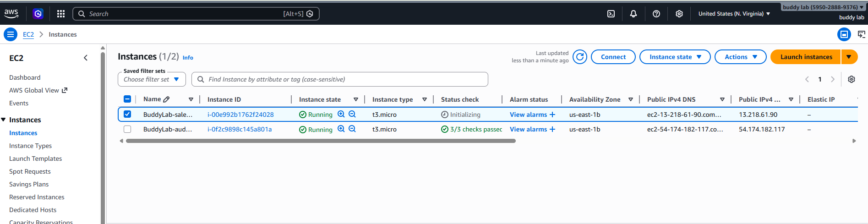The height and width of the screenshot is (224, 868).
Task: Open the Actions dropdown
Action: pyautogui.click(x=741, y=57)
